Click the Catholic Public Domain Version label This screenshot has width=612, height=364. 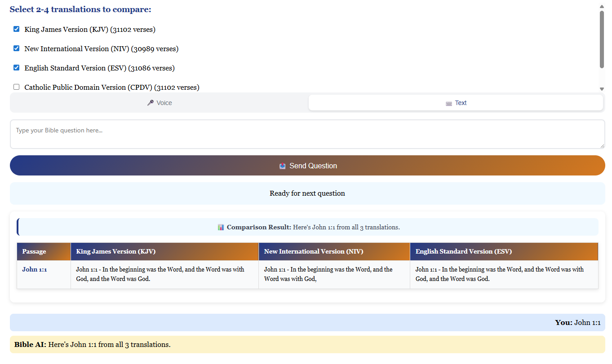[112, 88]
